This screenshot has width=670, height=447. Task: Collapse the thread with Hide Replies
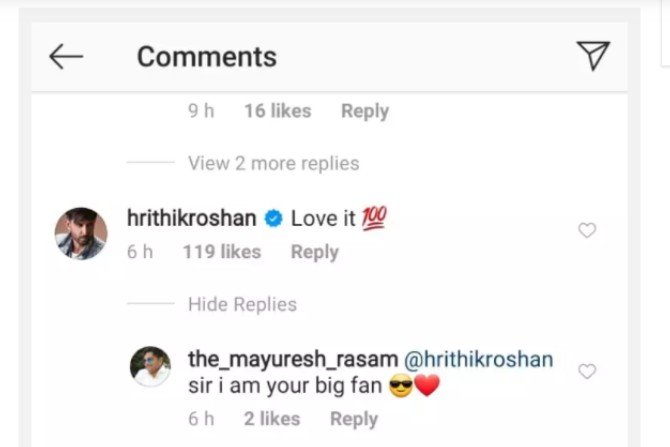click(x=242, y=304)
